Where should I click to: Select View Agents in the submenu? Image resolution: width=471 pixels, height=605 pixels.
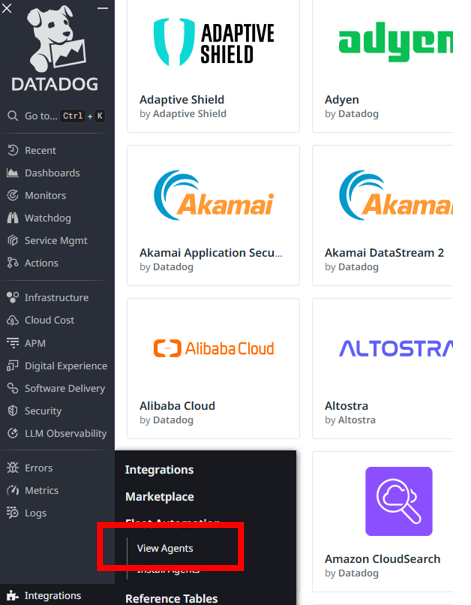pos(165,548)
